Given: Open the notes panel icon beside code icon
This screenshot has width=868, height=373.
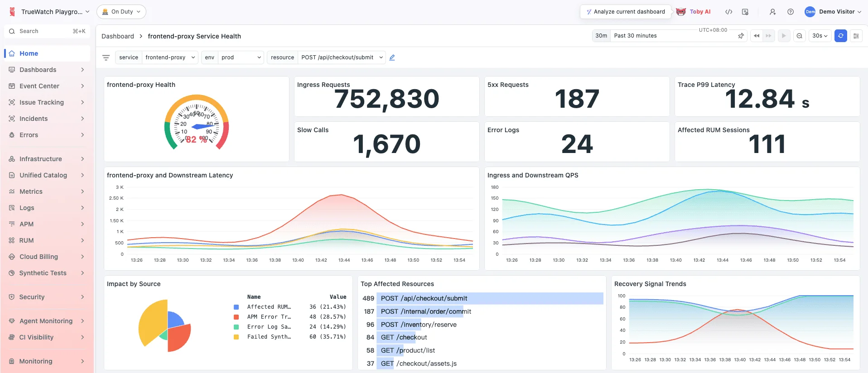Looking at the screenshot, I should click(x=745, y=12).
